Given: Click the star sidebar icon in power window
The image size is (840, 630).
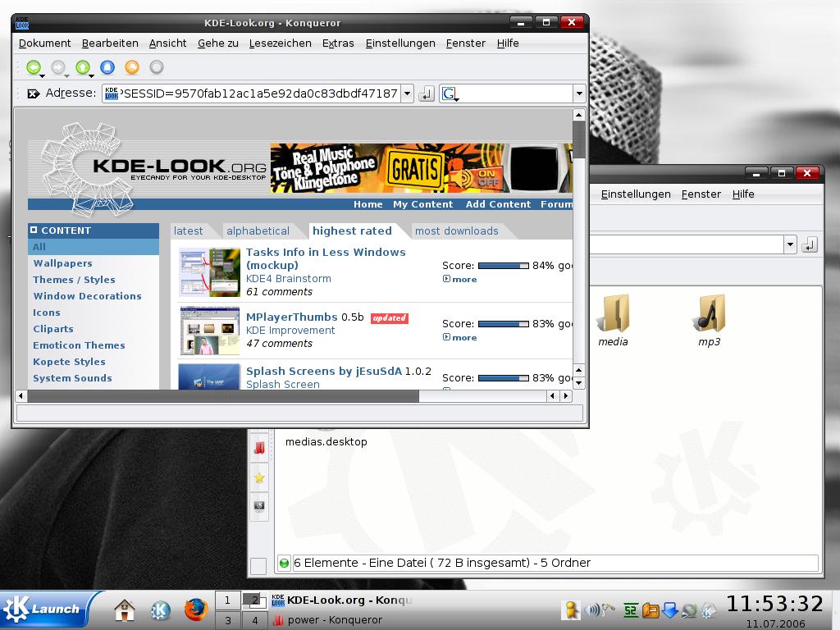Looking at the screenshot, I should (x=259, y=478).
